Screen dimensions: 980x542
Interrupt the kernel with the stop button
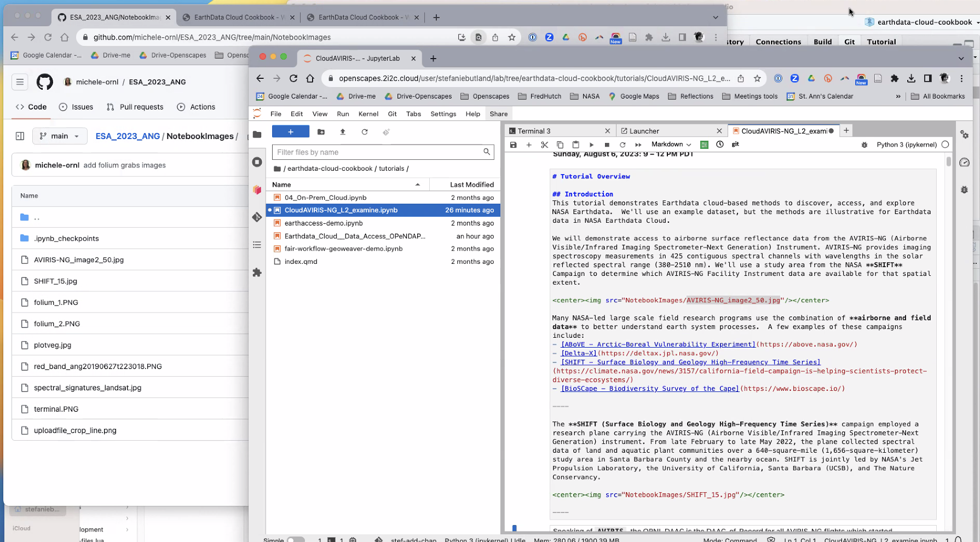tap(607, 145)
